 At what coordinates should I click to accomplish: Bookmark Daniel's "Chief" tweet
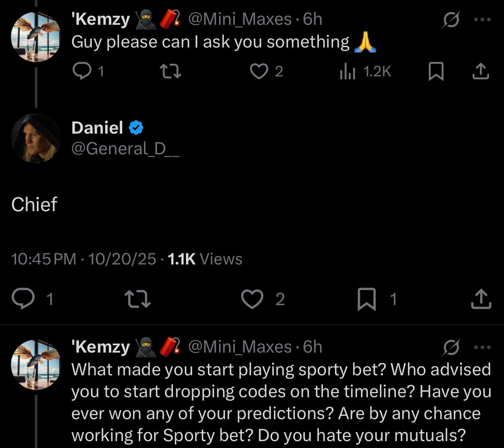click(367, 299)
